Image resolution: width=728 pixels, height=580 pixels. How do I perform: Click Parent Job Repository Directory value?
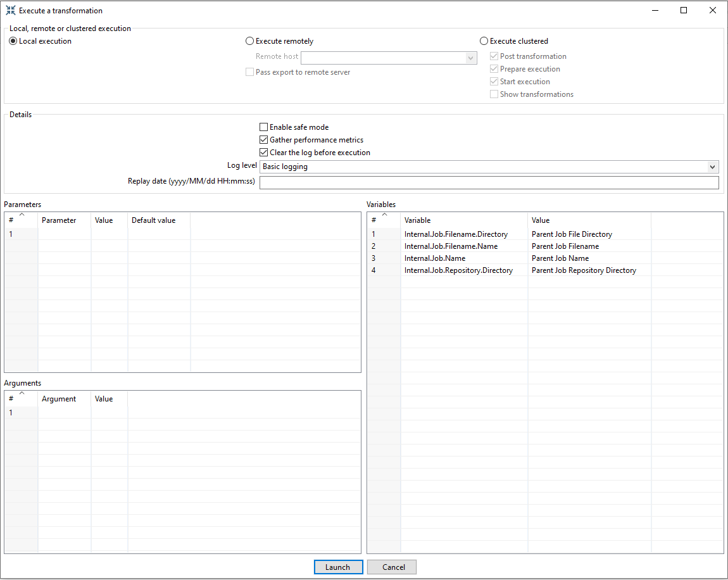(x=584, y=270)
